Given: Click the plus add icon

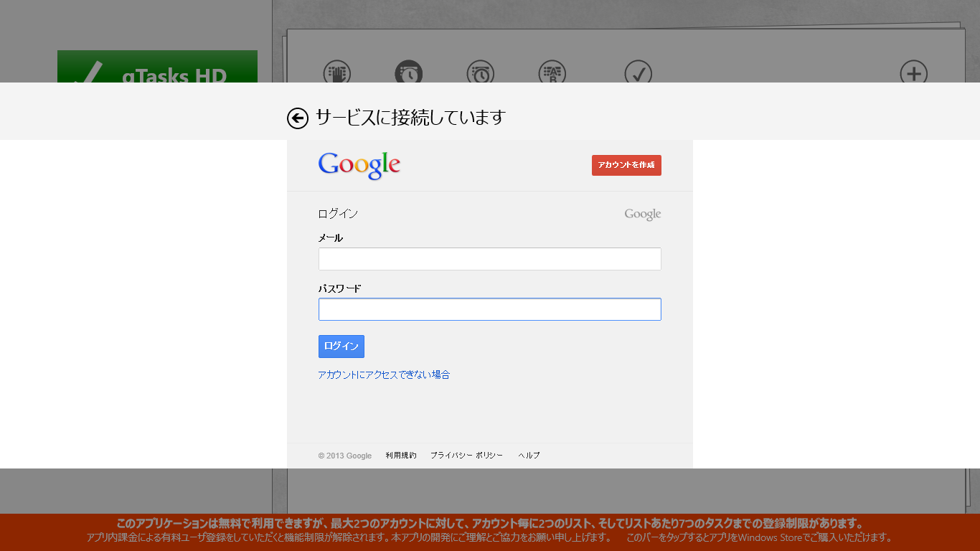Looking at the screenshot, I should coord(913,72).
